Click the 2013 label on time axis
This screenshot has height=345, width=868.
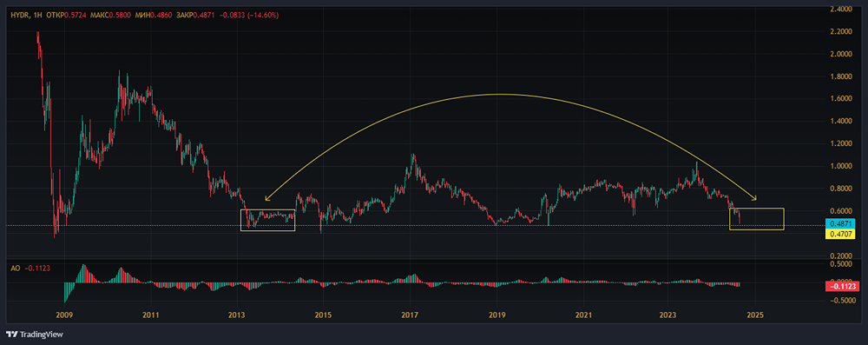(x=237, y=315)
